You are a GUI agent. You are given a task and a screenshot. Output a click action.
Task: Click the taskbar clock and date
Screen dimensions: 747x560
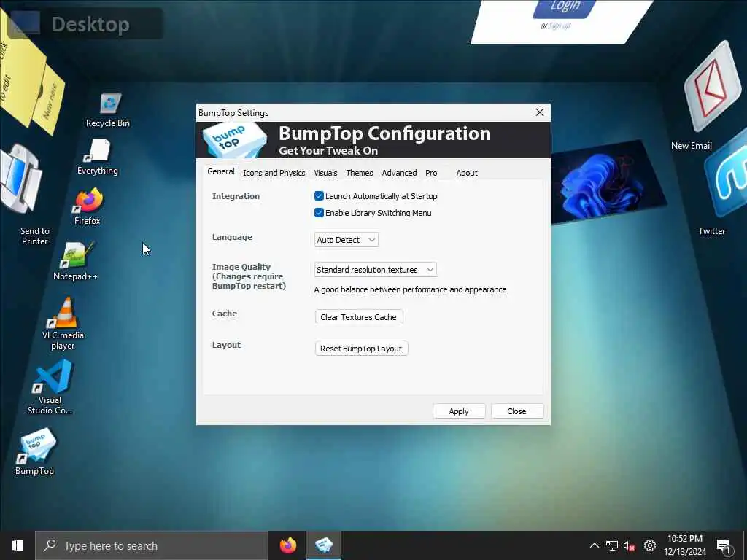(685, 545)
